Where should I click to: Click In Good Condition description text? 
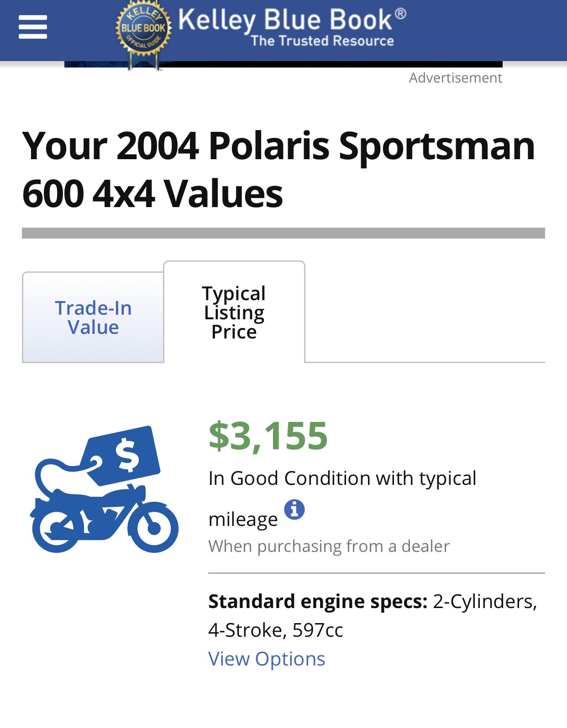(x=342, y=499)
